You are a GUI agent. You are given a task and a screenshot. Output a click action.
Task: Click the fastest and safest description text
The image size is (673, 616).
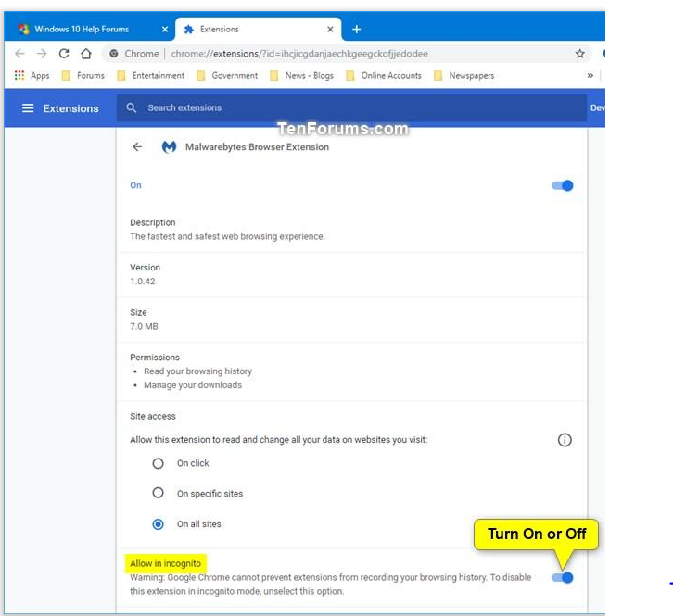pyautogui.click(x=227, y=237)
